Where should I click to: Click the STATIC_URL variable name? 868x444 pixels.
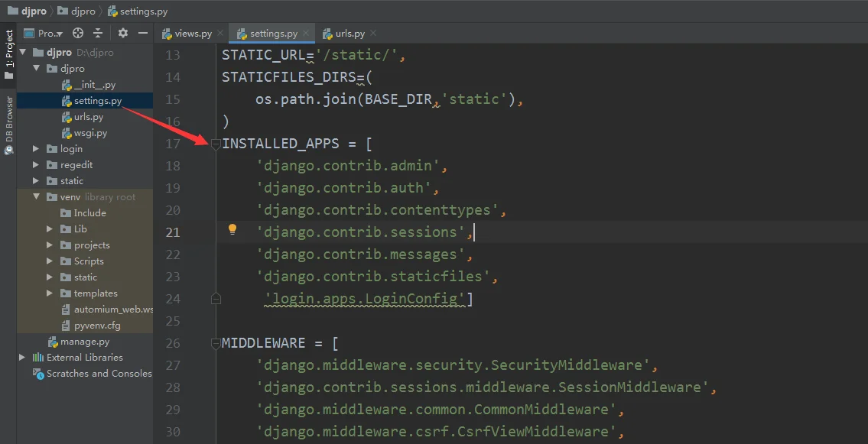click(x=264, y=55)
